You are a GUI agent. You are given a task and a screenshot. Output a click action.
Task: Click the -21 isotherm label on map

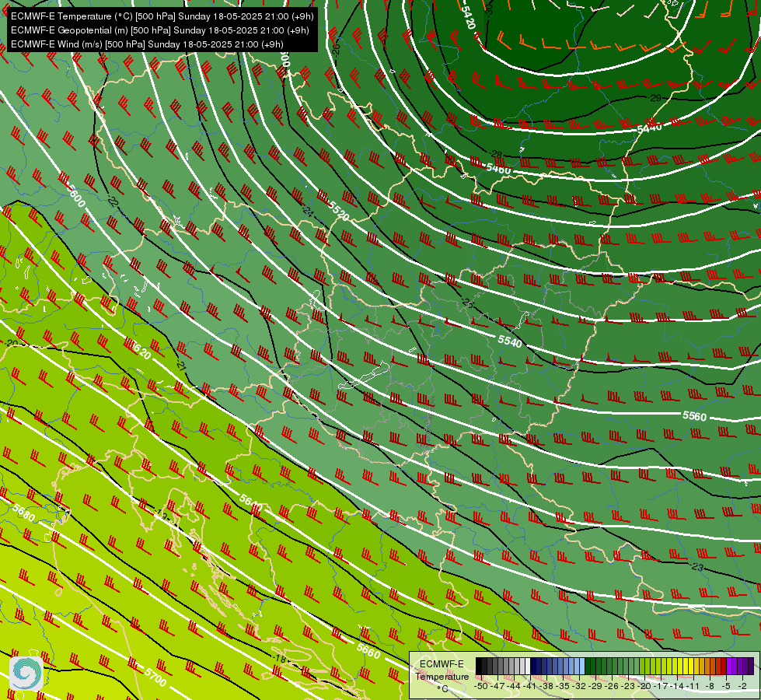(181, 365)
